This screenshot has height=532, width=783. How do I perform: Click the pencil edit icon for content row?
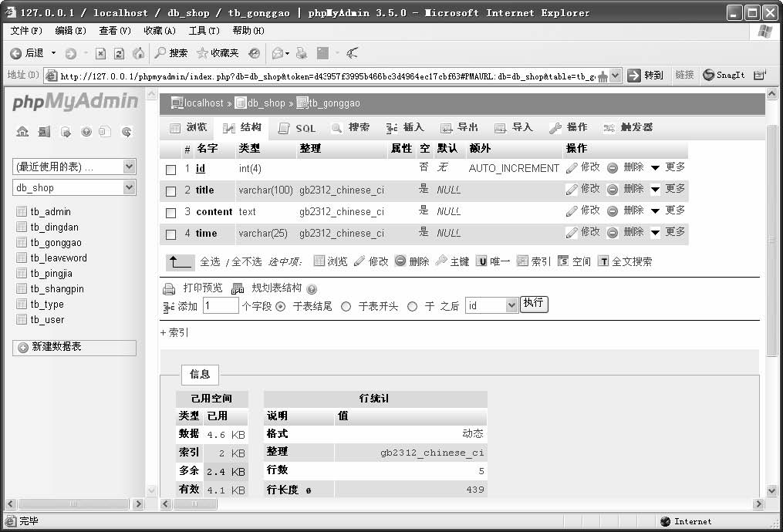tap(572, 211)
